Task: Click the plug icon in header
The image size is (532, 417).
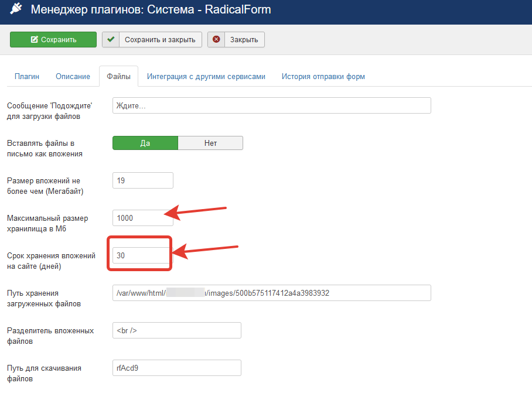Action: [x=16, y=10]
